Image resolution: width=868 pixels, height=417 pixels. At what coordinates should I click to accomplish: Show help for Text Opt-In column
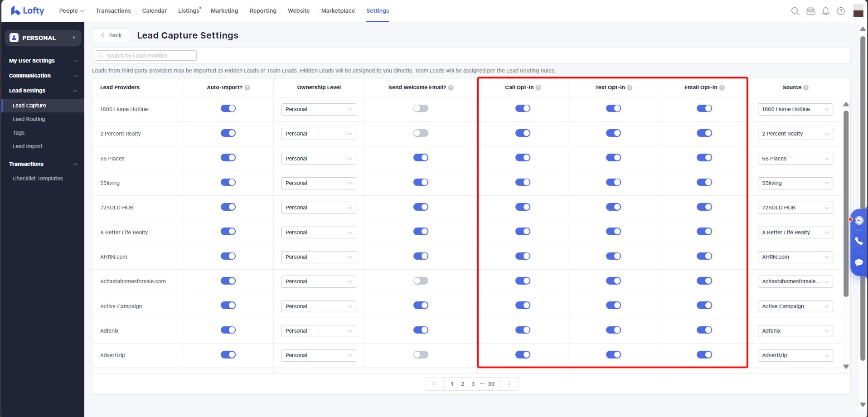pos(630,87)
